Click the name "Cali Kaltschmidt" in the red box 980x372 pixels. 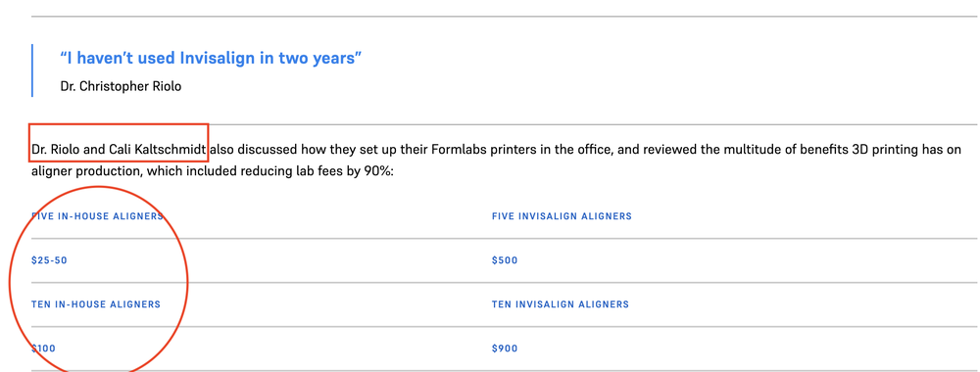[158, 150]
